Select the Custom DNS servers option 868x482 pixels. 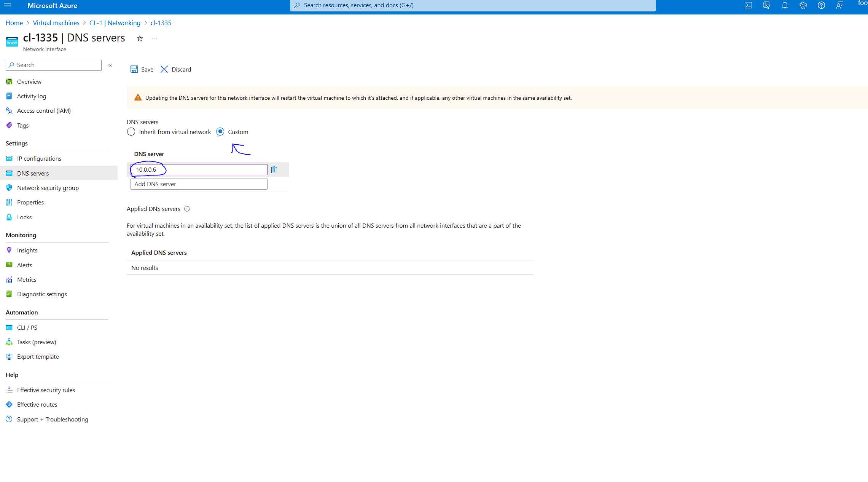(x=220, y=131)
